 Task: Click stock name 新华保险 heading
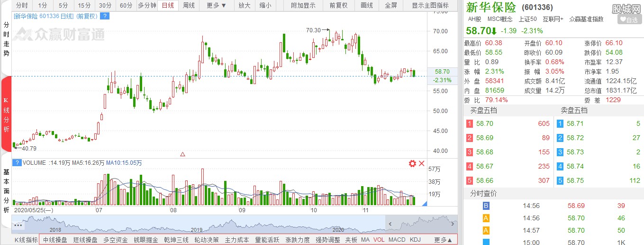491,7
